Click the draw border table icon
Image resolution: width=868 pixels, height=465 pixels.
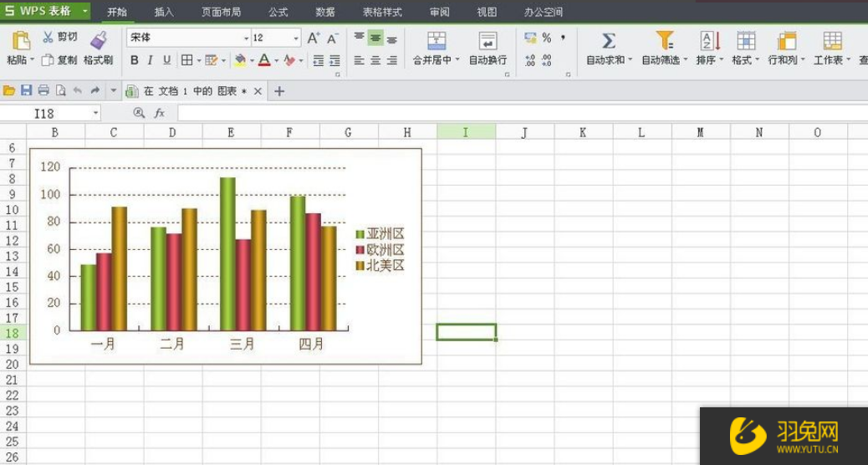tap(212, 60)
